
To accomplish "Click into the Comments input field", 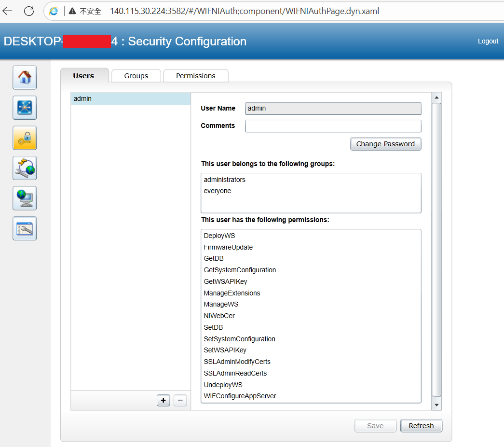I will click(333, 126).
